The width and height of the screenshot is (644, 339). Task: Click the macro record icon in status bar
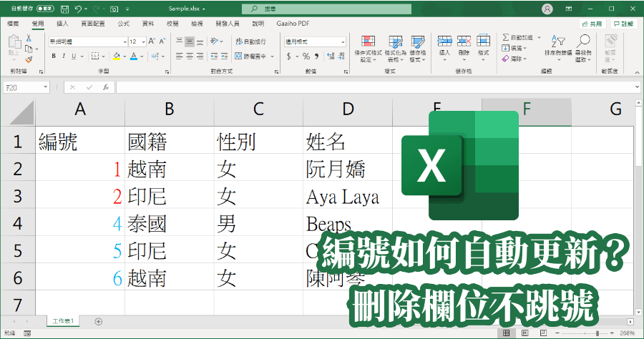(x=27, y=333)
